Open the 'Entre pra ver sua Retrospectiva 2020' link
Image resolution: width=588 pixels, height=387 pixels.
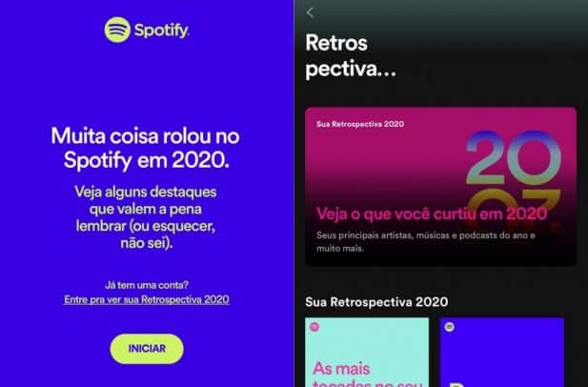pyautogui.click(x=146, y=299)
